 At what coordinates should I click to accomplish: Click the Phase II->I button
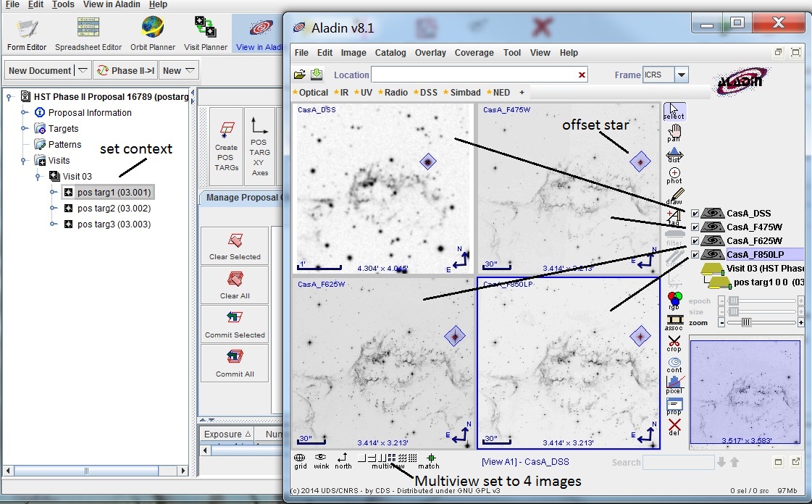(x=125, y=70)
